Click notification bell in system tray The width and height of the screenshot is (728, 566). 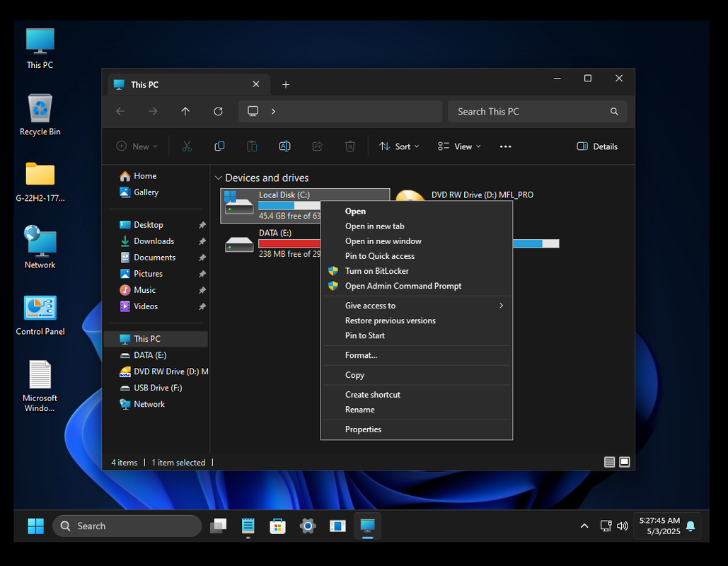[691, 526]
